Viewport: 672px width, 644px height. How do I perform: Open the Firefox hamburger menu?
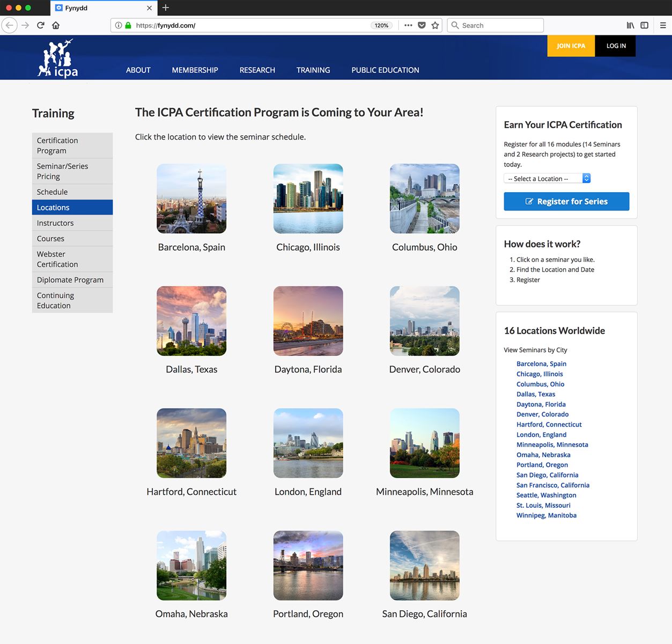(663, 25)
